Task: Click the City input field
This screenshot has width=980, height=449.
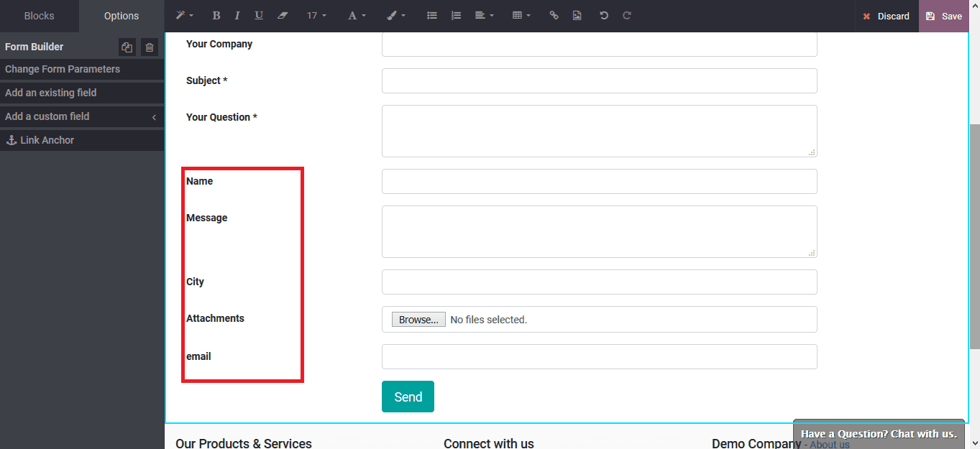Action: point(599,282)
